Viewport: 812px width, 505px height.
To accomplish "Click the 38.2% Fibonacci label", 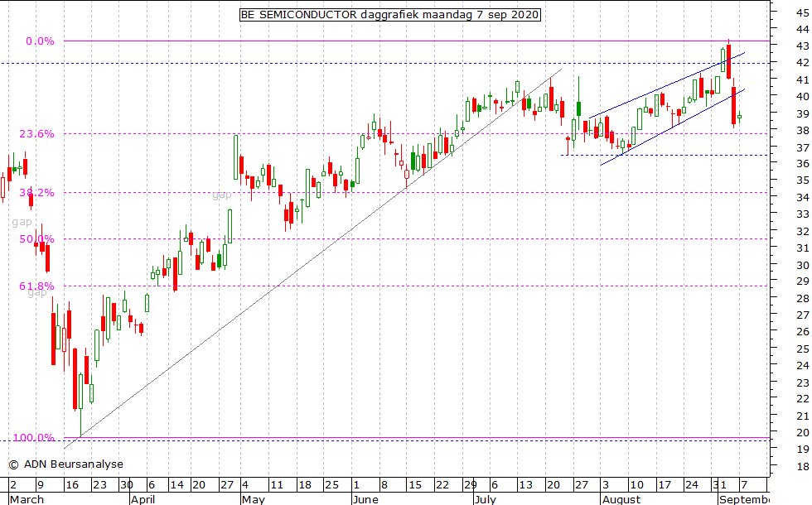I will tap(36, 193).
